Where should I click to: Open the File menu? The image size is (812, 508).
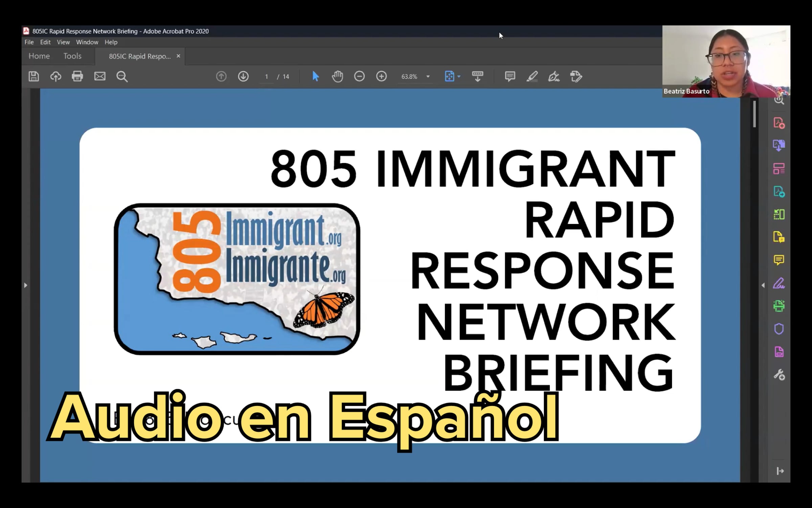tap(29, 42)
